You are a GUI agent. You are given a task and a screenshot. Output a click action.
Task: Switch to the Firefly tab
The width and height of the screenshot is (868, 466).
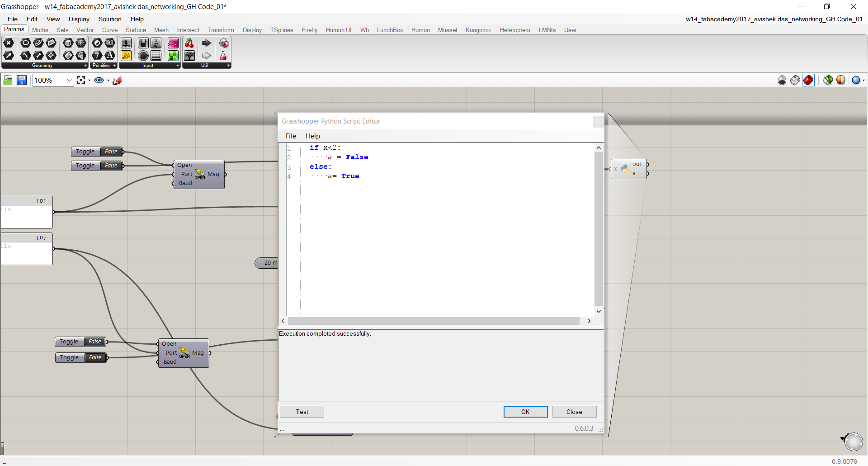coord(310,30)
